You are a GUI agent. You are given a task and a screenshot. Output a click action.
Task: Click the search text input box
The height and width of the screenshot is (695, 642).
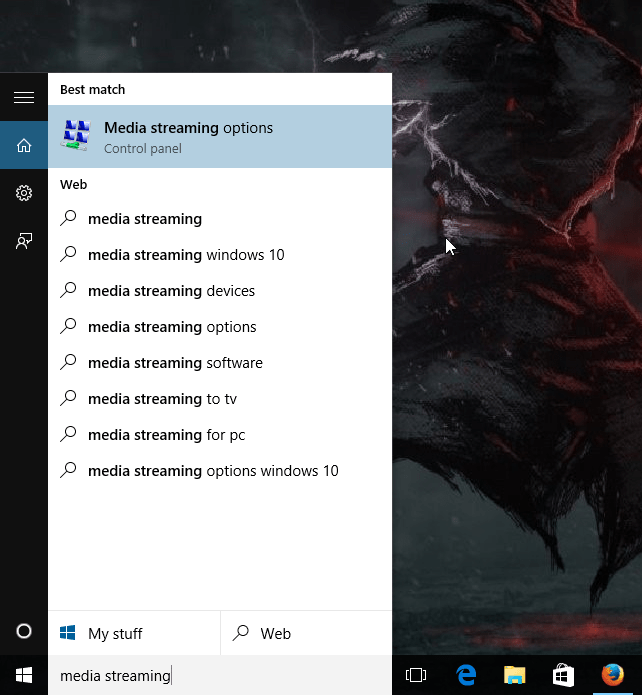[x=220, y=676]
